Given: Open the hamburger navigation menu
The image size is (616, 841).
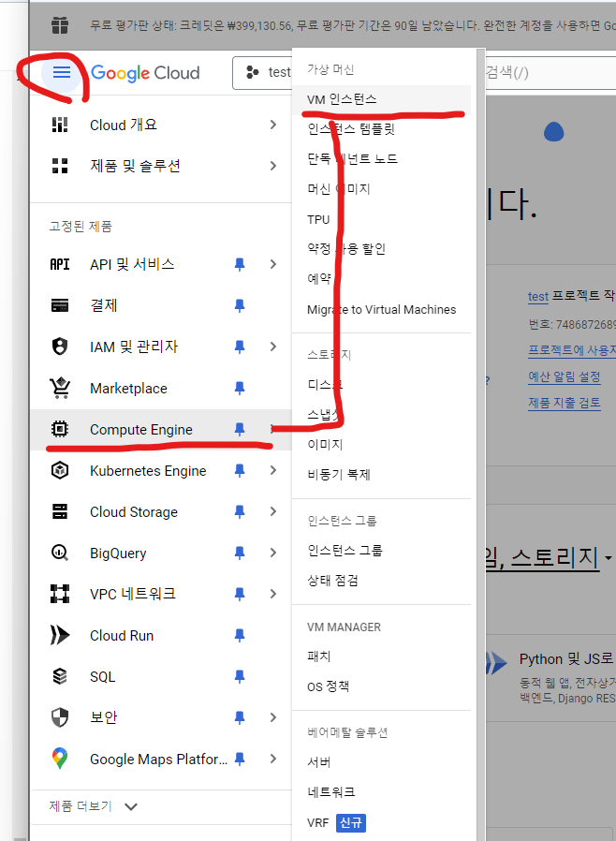Looking at the screenshot, I should click(62, 72).
